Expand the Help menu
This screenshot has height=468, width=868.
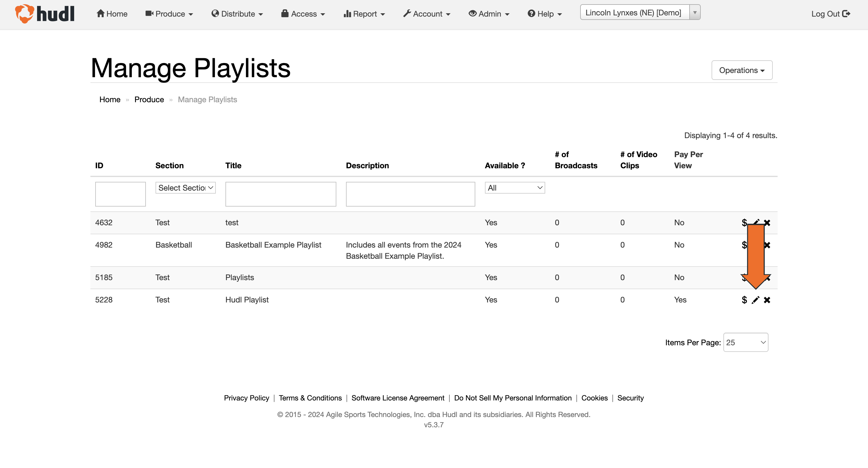pos(545,14)
